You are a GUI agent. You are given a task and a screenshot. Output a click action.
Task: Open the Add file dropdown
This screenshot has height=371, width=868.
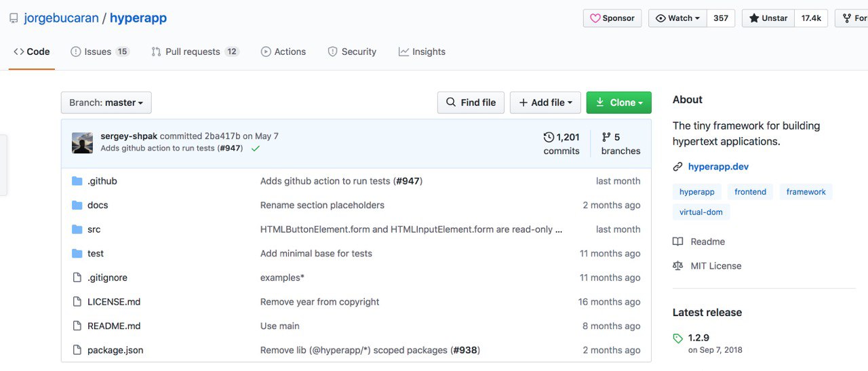(545, 102)
